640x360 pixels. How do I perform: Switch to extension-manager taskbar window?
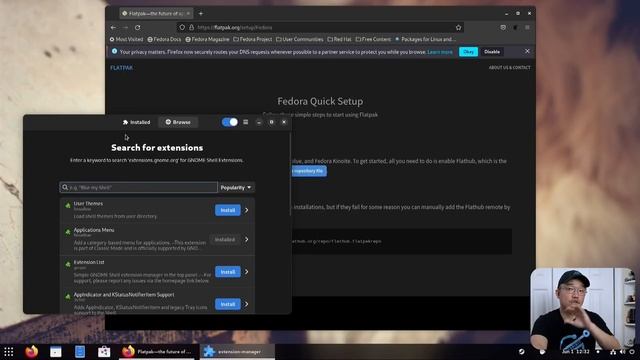(x=238, y=351)
